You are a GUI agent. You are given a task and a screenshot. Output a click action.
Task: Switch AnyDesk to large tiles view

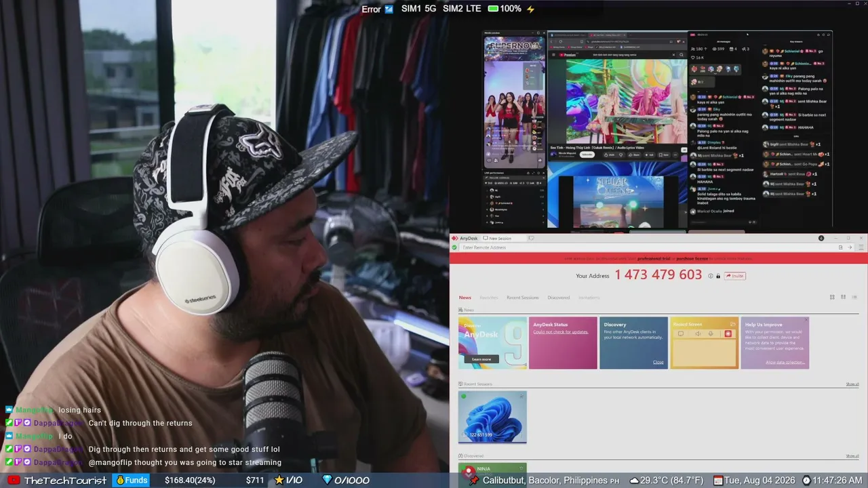click(x=832, y=297)
